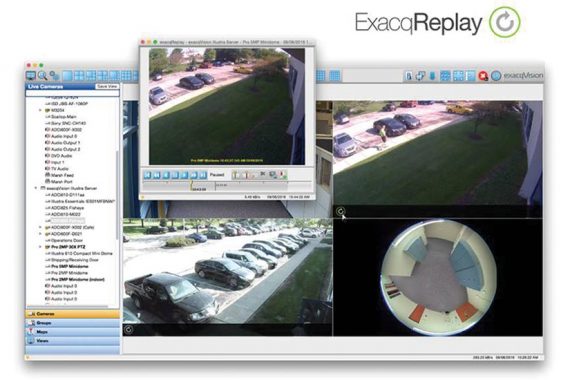Expand the ADCi600F-D021 node
The width and height of the screenshot is (570, 380).
coord(41,234)
